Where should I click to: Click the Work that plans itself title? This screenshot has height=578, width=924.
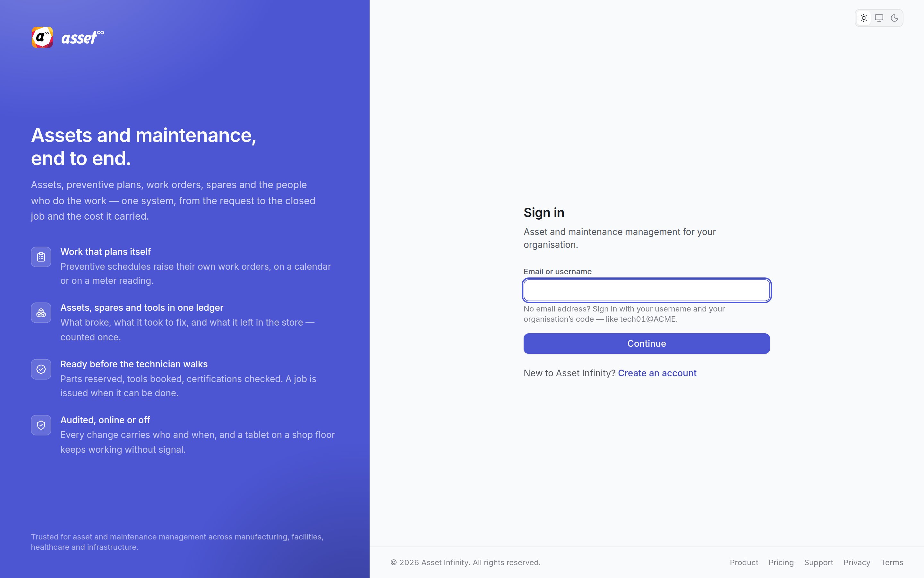click(x=105, y=251)
